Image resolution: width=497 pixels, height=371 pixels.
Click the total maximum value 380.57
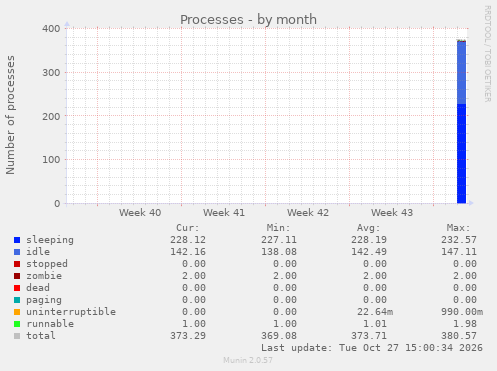point(459,336)
